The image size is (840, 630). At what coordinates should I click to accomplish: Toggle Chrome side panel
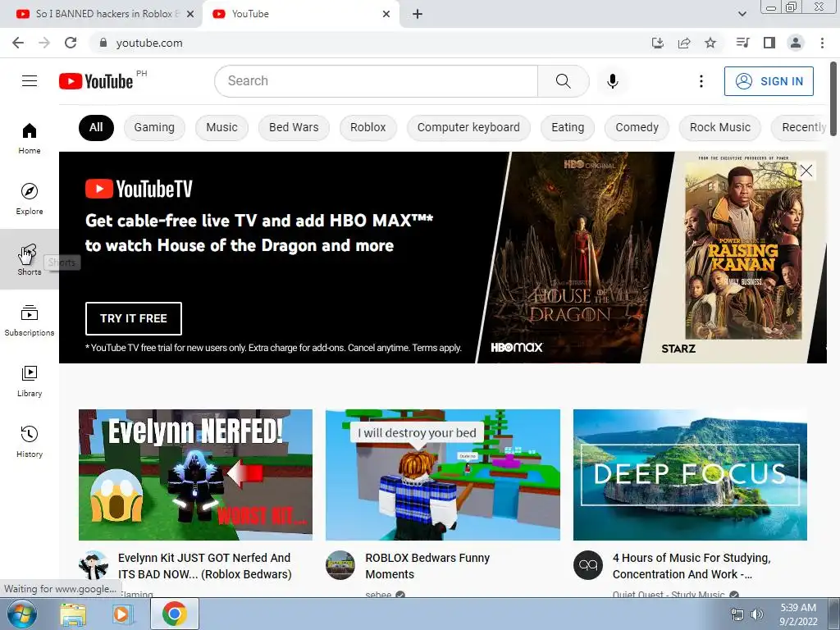click(769, 43)
